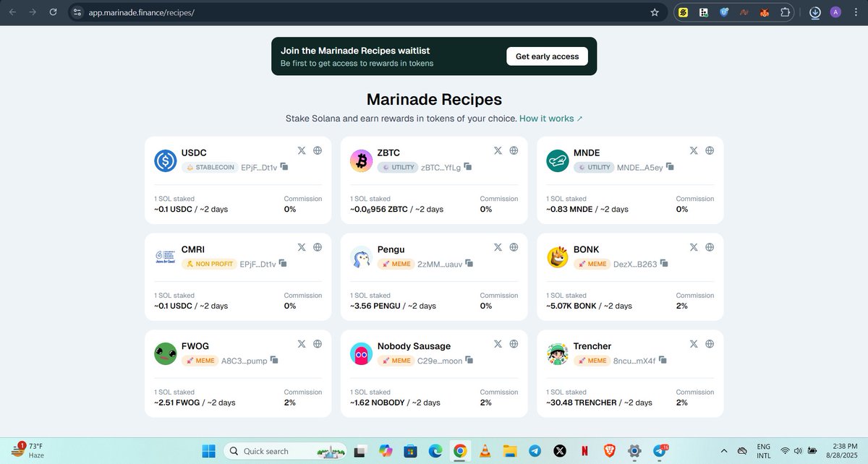This screenshot has width=868, height=464.
Task: Click the BONK dog logo
Action: [x=558, y=257]
